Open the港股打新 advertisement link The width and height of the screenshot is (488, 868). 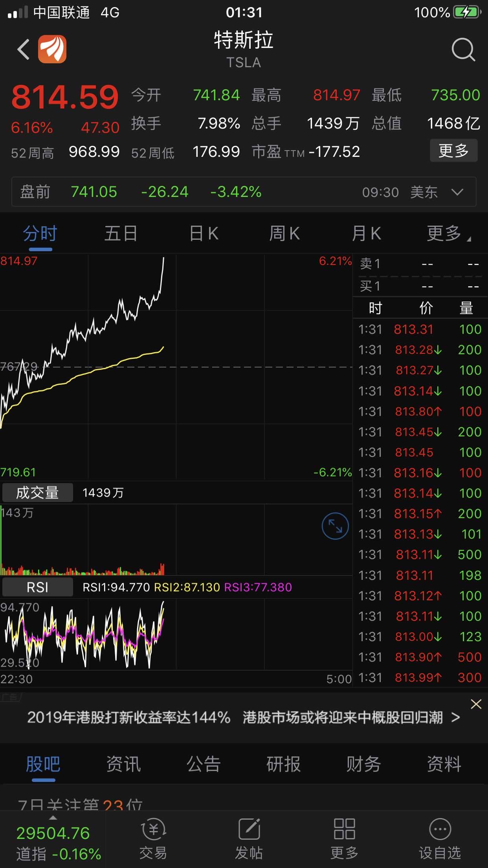pos(244,717)
